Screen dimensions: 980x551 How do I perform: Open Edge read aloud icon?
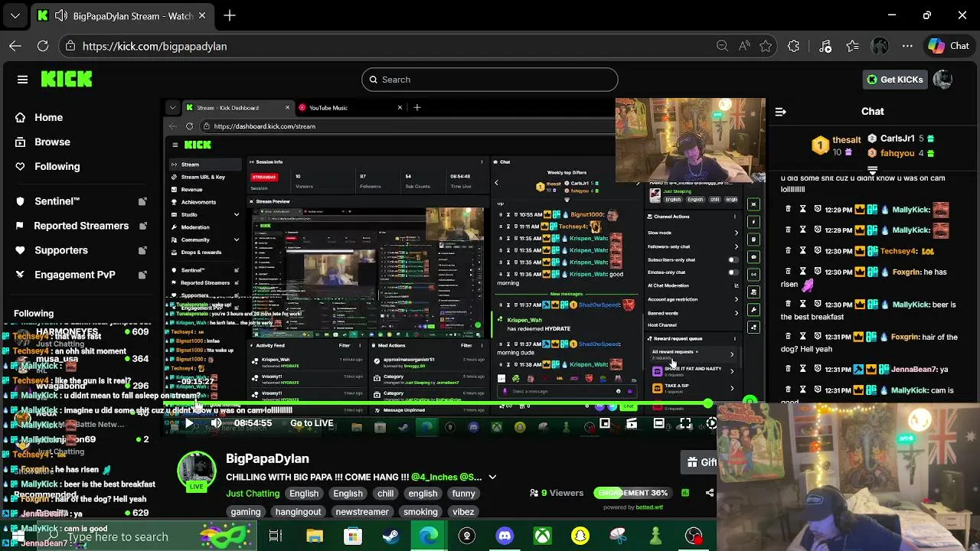coord(744,46)
